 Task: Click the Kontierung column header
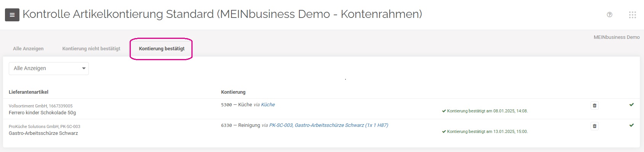(x=233, y=92)
